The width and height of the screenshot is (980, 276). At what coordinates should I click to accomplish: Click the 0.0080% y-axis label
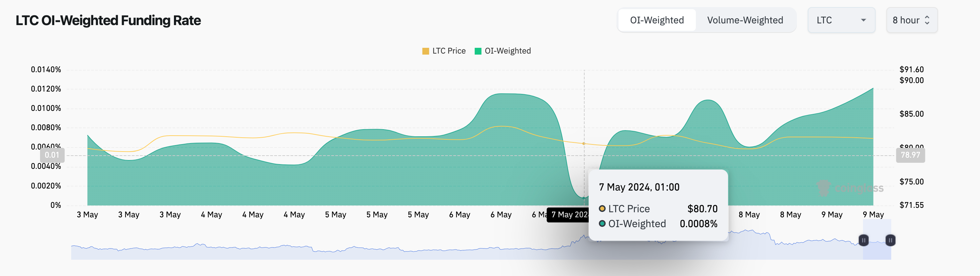pyautogui.click(x=46, y=128)
